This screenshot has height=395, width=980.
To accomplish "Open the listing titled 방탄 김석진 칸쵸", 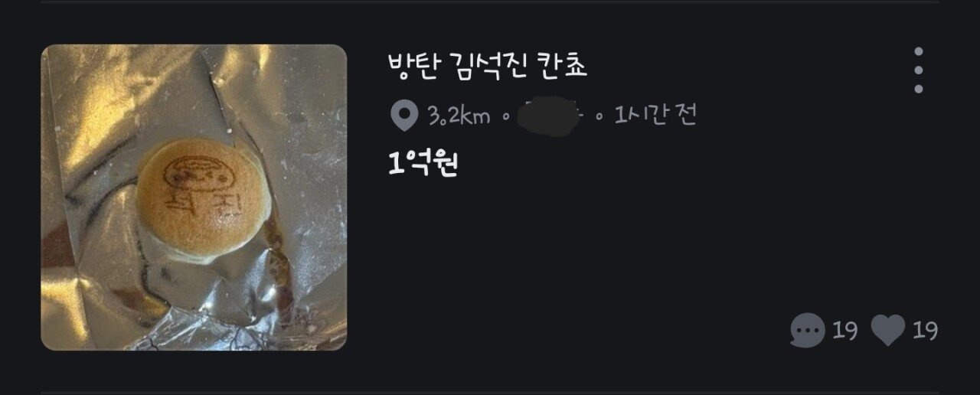I will point(488,67).
